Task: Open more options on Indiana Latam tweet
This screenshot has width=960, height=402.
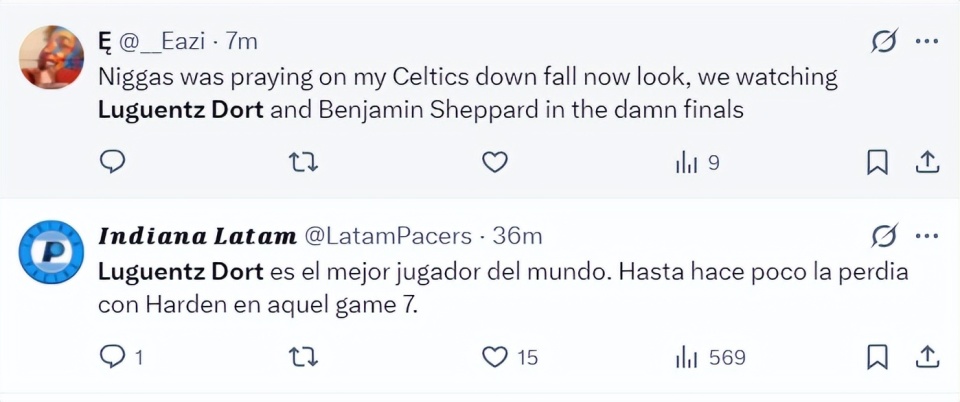Action: (926, 236)
